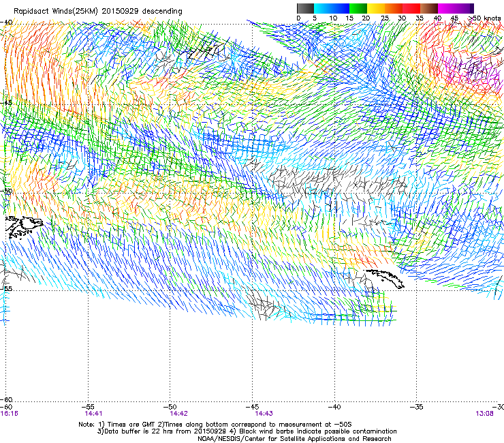Click the legend tick label "35"
The height and width of the screenshot is (443, 504).
click(x=420, y=18)
